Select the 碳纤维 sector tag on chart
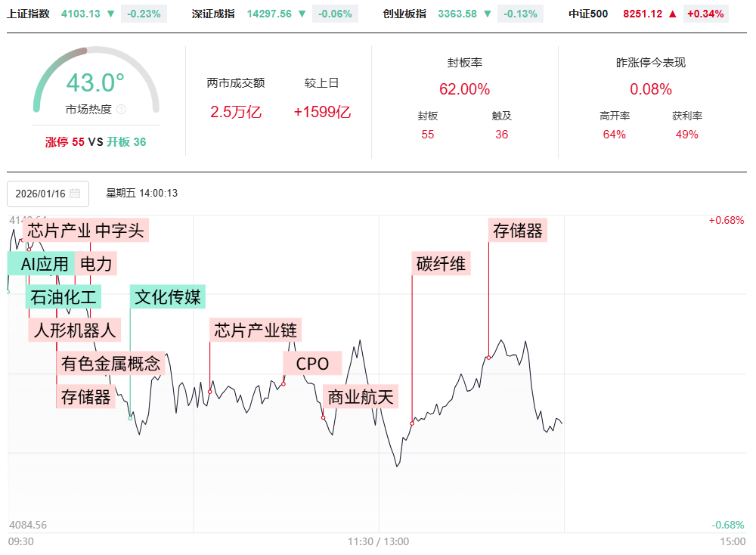Image resolution: width=756 pixels, height=555 pixels. [x=442, y=264]
